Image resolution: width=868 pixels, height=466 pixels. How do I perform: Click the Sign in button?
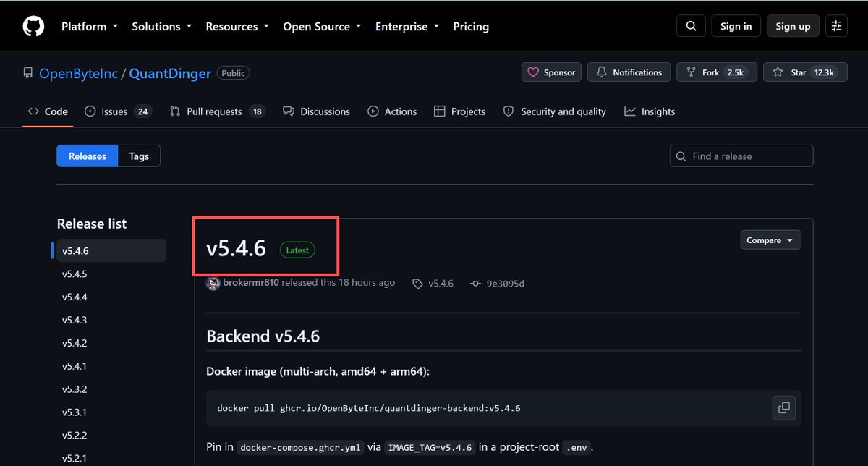(736, 26)
